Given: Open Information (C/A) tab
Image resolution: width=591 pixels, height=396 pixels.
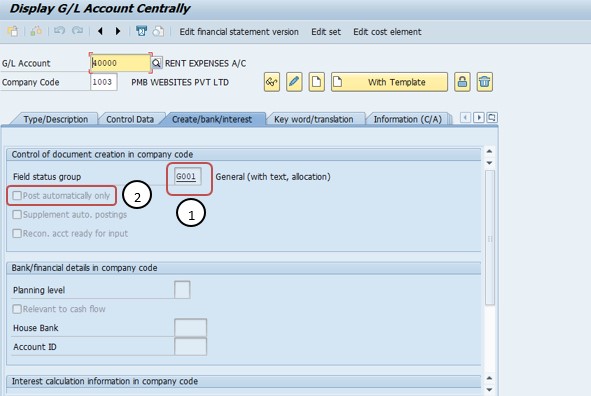Looking at the screenshot, I should click(x=407, y=119).
